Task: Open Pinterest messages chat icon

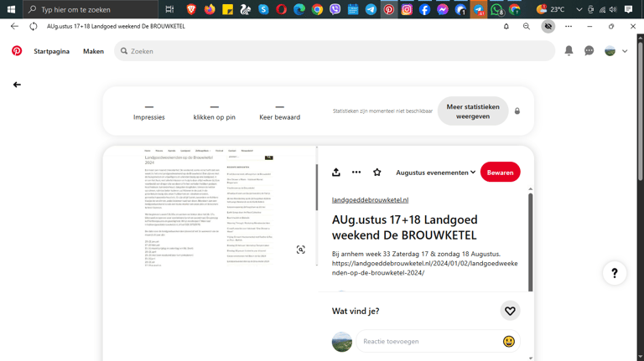Action: (589, 50)
